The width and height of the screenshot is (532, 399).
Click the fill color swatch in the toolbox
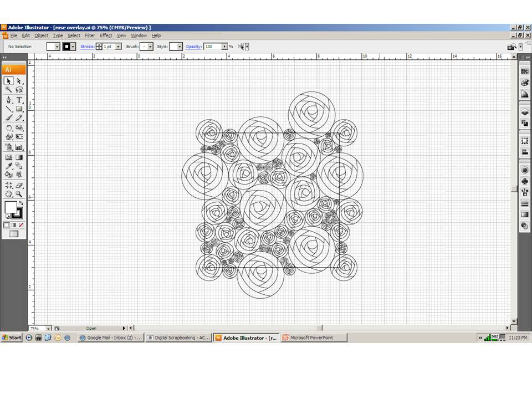tap(11, 208)
